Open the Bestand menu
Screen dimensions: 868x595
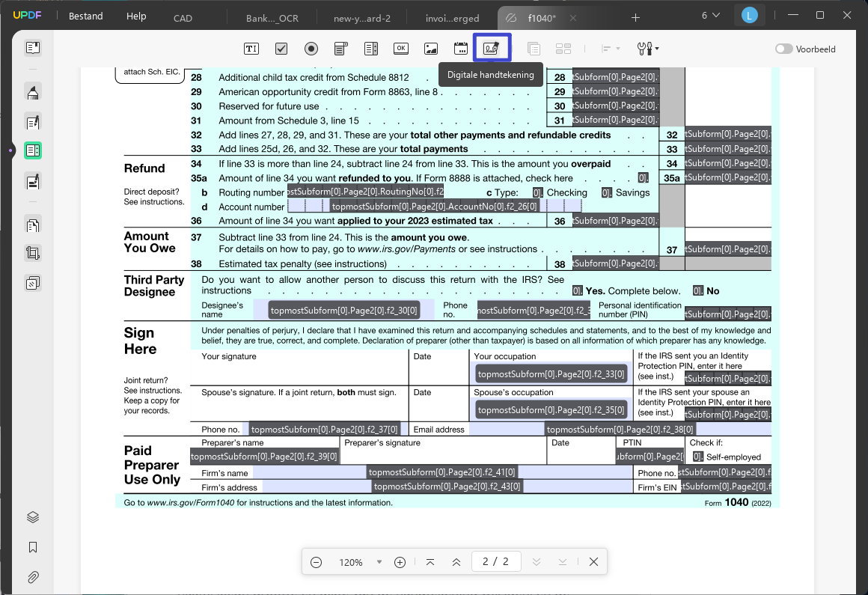[x=86, y=16]
